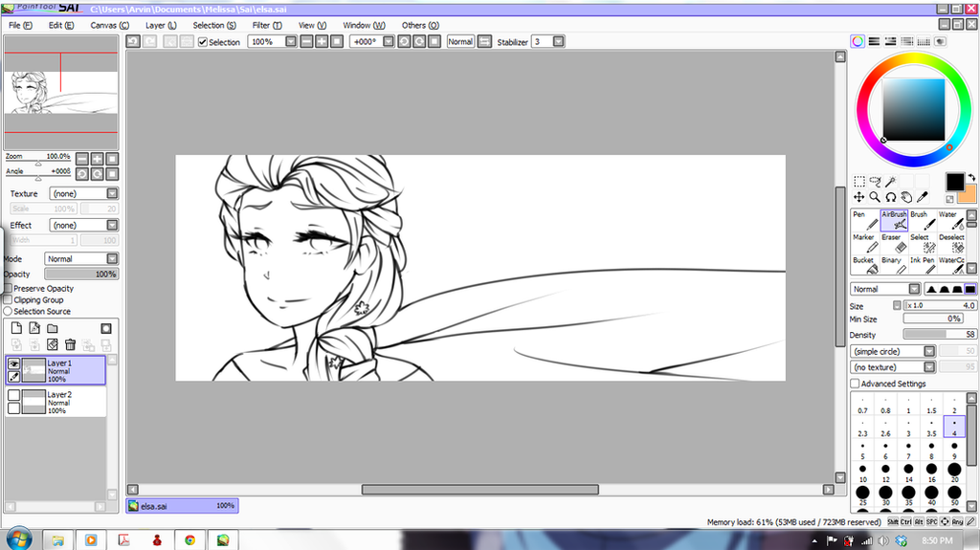Hide Layer1 using its eye icon
Viewport: 980px width, 550px height.
(x=13, y=363)
